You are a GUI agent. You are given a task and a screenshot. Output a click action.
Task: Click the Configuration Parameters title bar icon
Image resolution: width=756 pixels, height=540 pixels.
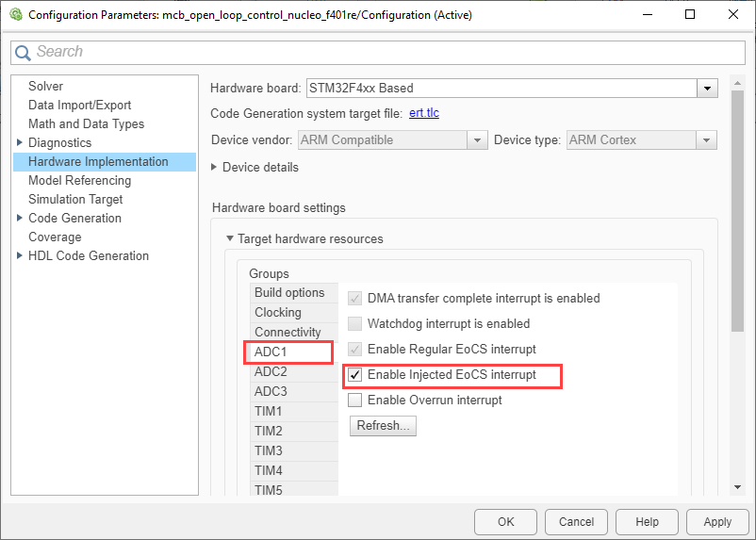click(x=15, y=15)
